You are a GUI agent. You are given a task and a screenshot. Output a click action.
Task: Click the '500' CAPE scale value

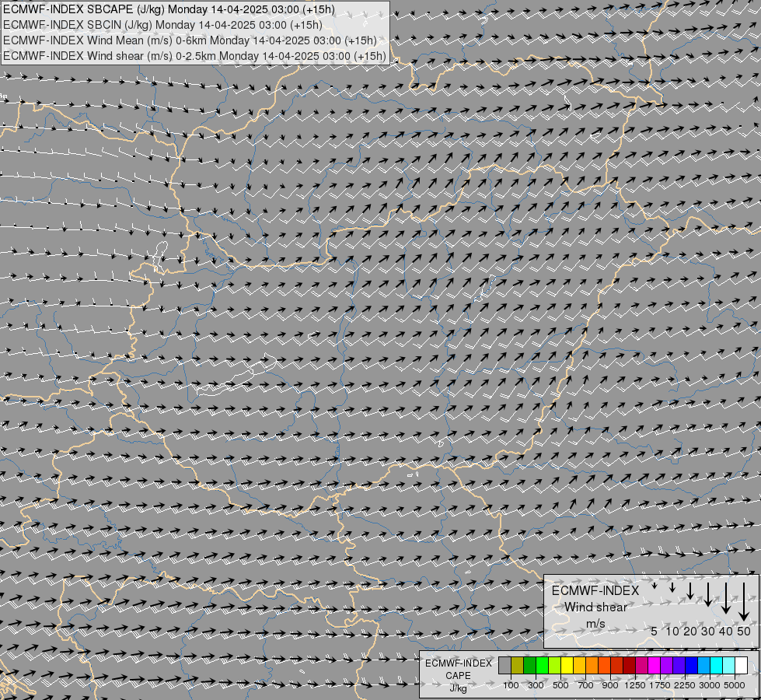[x=560, y=685]
